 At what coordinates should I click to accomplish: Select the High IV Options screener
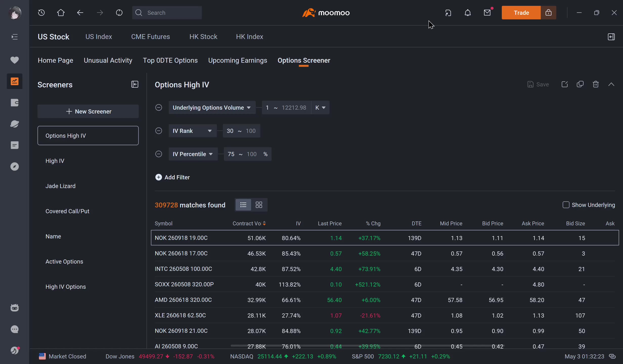point(88,287)
